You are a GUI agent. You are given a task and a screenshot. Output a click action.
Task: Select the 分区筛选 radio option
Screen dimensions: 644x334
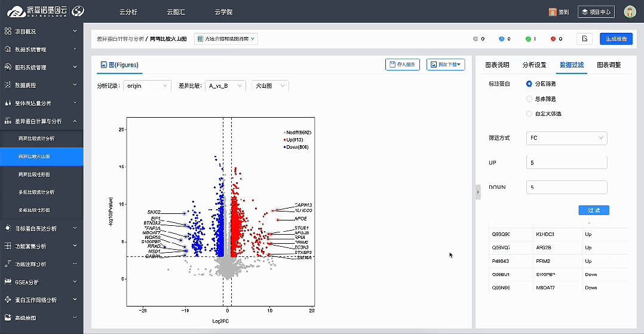(x=529, y=84)
